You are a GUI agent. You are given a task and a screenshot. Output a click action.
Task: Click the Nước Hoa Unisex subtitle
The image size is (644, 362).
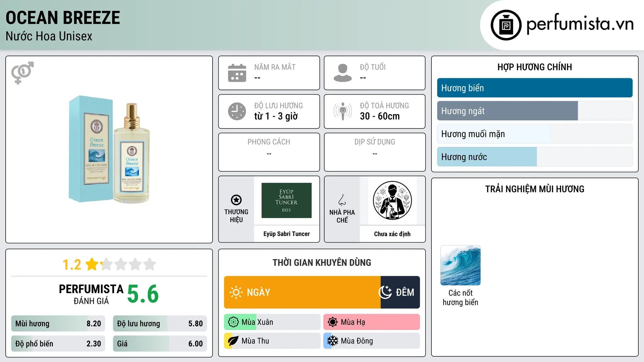(x=49, y=36)
